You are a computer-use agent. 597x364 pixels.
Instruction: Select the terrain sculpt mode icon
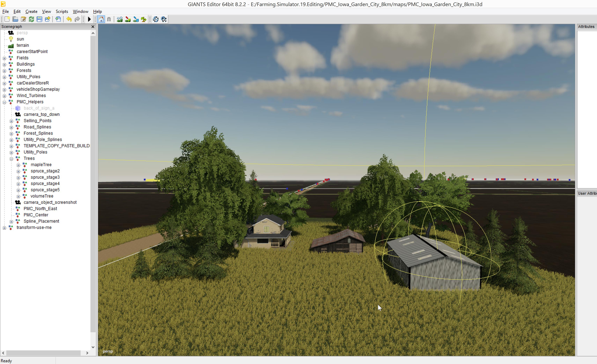120,19
